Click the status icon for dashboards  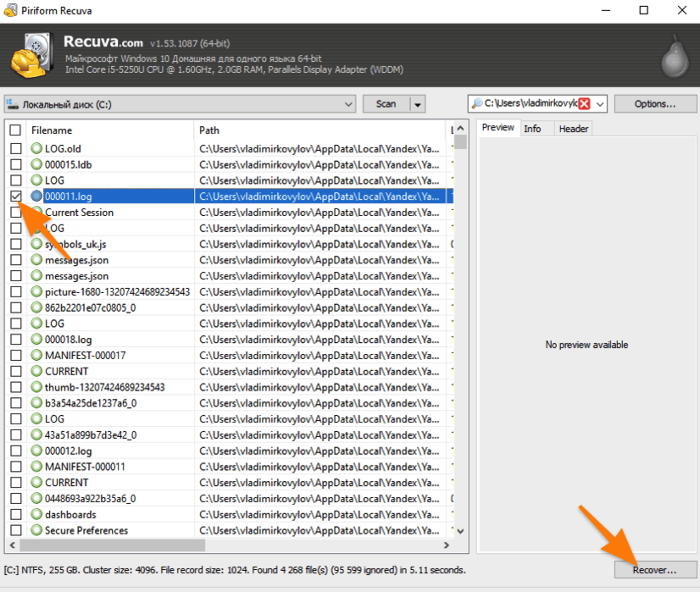(36, 514)
